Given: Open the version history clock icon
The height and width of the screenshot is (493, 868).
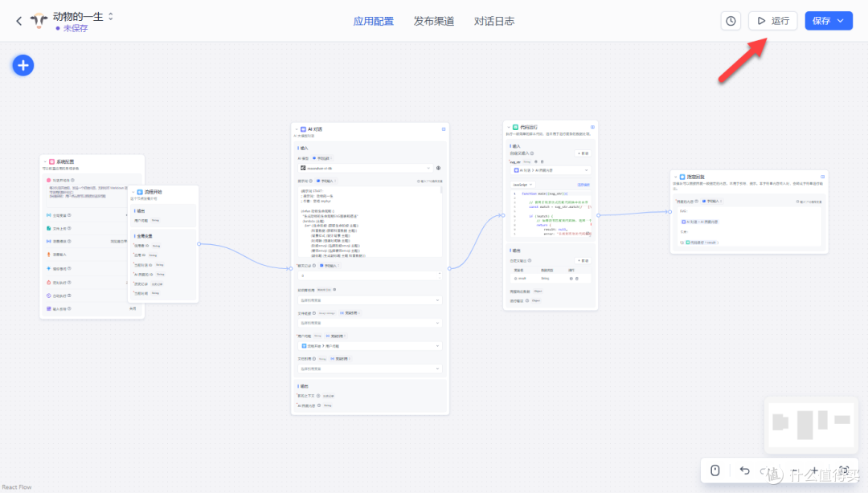Looking at the screenshot, I should 731,21.
